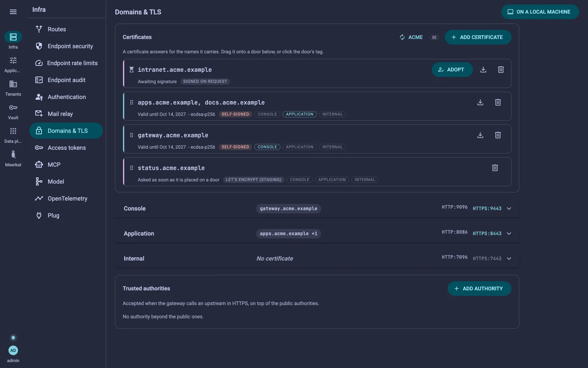Expand the Internal door row
This screenshot has width=588, height=368.
coord(509,259)
